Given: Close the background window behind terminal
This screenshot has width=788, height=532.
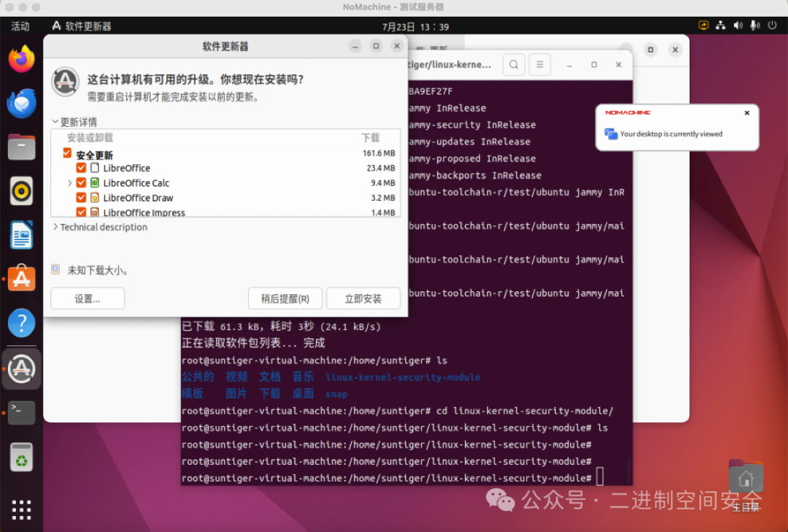Looking at the screenshot, I should coord(675,50).
